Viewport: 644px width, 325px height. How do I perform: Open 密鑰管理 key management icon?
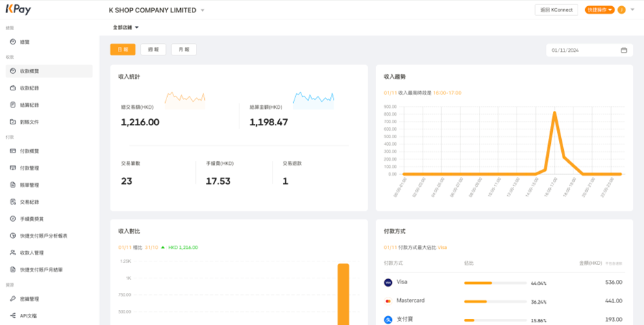tap(13, 299)
